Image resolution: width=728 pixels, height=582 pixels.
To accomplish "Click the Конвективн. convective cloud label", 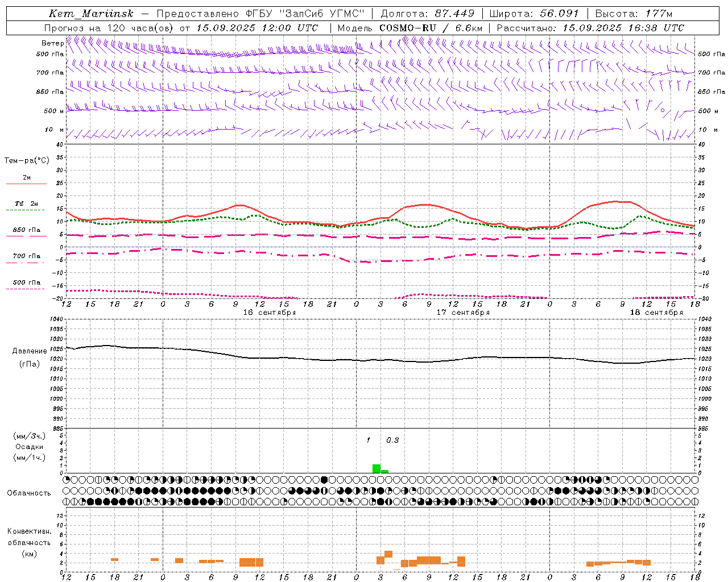I will (x=29, y=531).
